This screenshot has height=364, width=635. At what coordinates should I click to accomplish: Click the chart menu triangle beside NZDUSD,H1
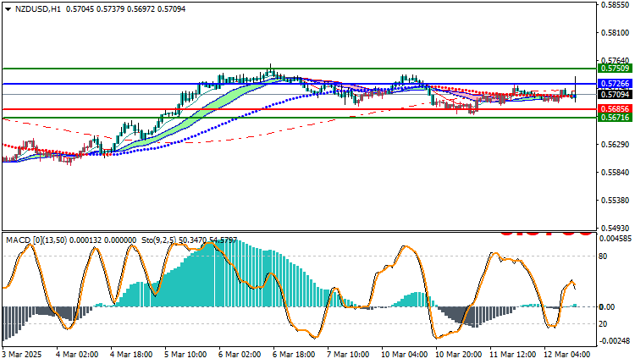point(8,9)
